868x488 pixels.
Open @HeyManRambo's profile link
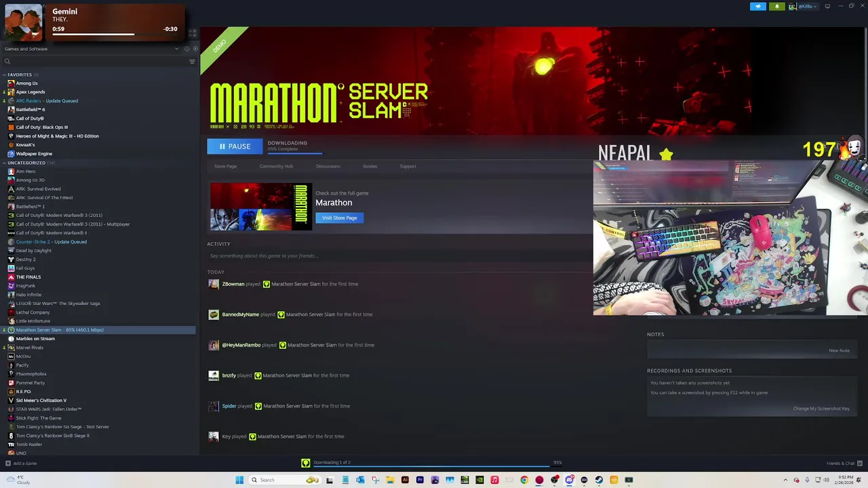pos(241,345)
